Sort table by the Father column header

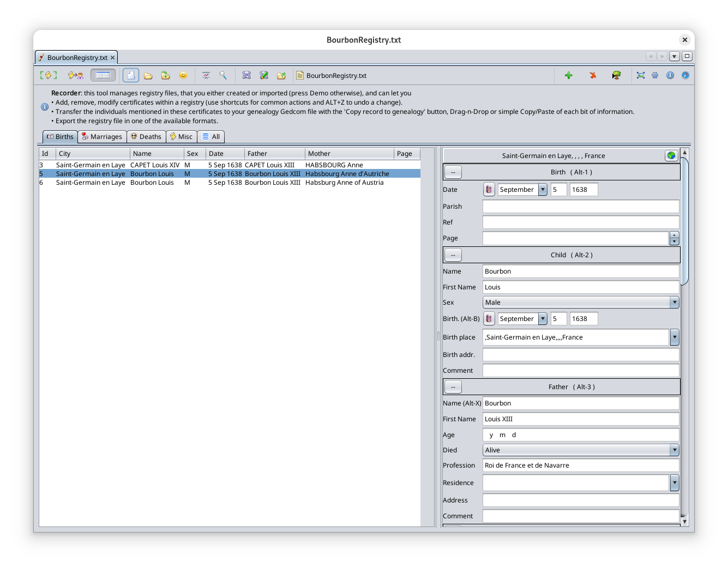(275, 154)
